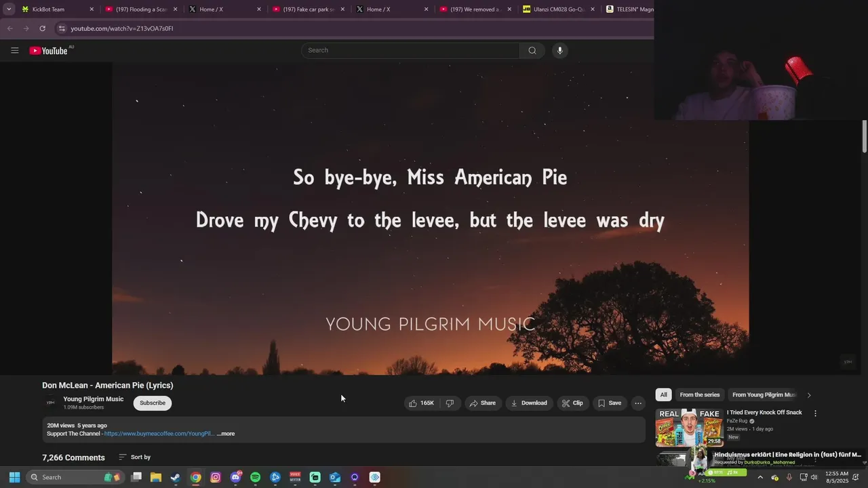Open Outlook from taskbar
Image resolution: width=868 pixels, height=488 pixels.
pos(335,477)
